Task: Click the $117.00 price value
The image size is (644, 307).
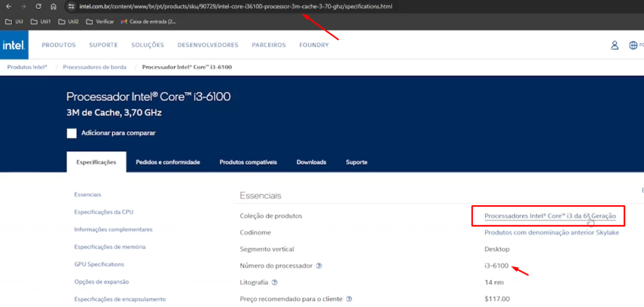Action: tap(497, 299)
